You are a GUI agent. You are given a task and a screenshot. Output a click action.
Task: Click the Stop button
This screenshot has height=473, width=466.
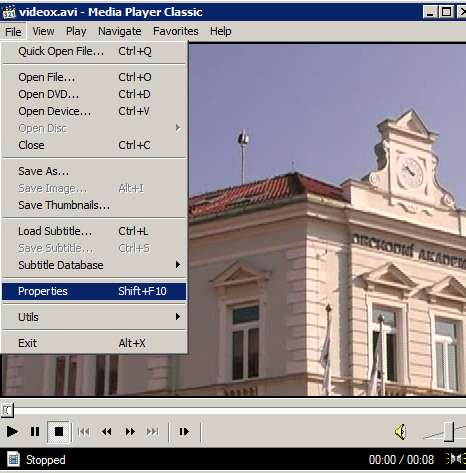(59, 432)
